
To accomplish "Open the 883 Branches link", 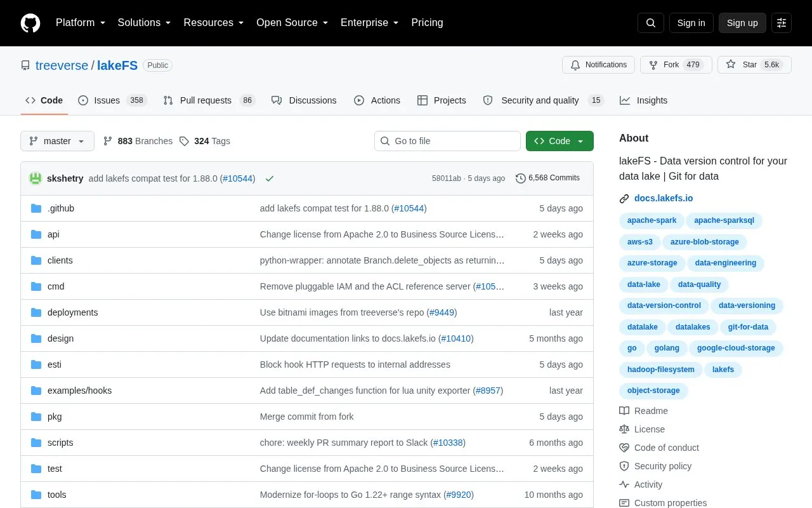I will pyautogui.click(x=138, y=141).
